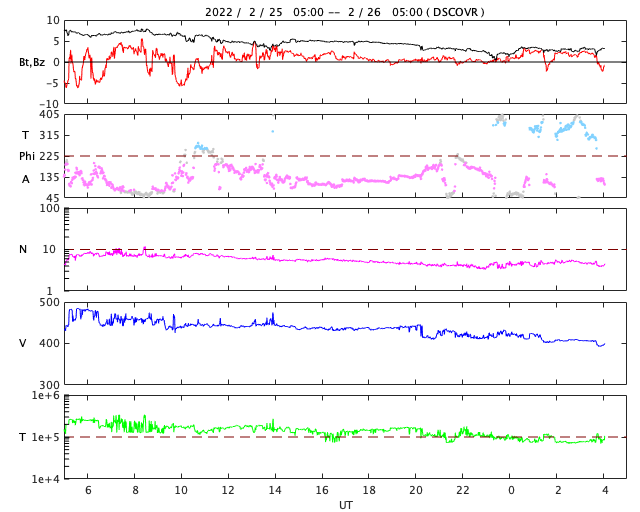
Task: Click the 100 tick on the N axis
Action: (x=49, y=208)
